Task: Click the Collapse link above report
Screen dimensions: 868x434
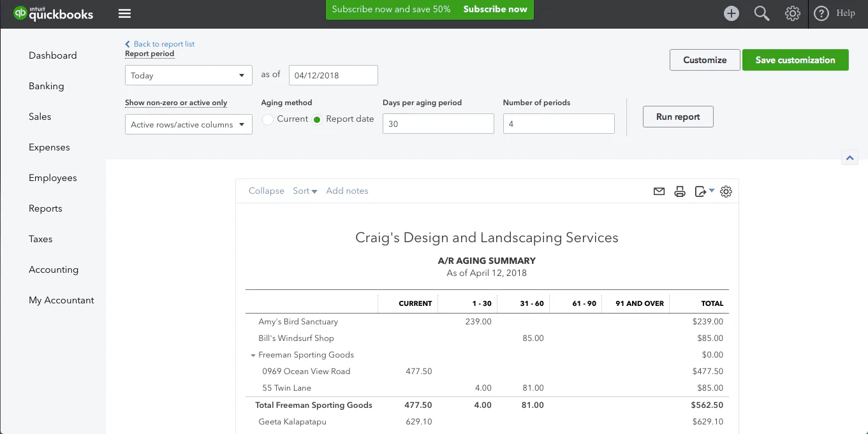Action: coord(267,191)
